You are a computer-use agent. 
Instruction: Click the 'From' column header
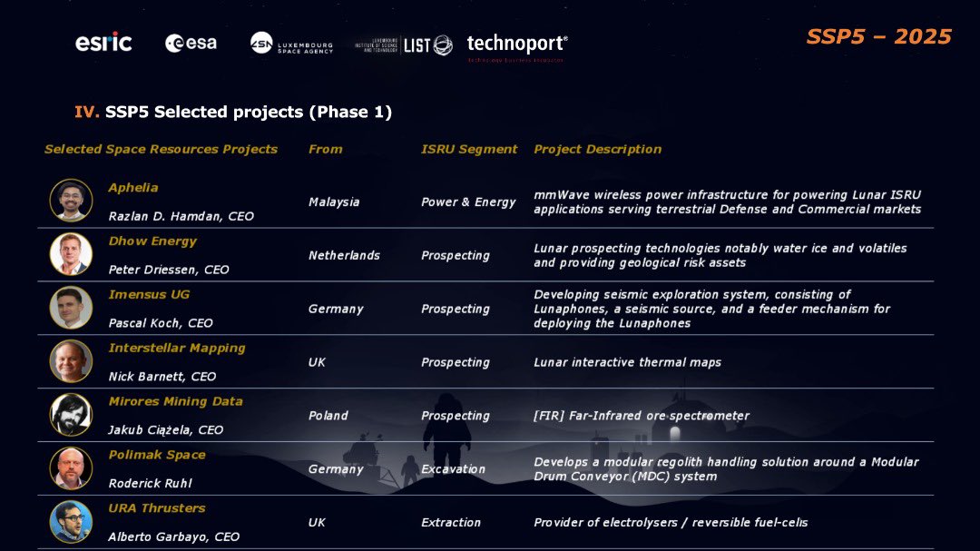325,150
